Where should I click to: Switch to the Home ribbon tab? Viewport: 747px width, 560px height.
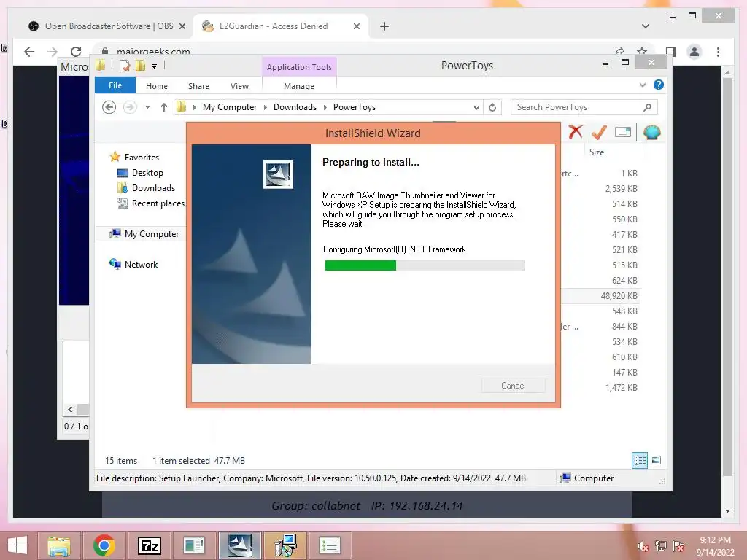157,86
